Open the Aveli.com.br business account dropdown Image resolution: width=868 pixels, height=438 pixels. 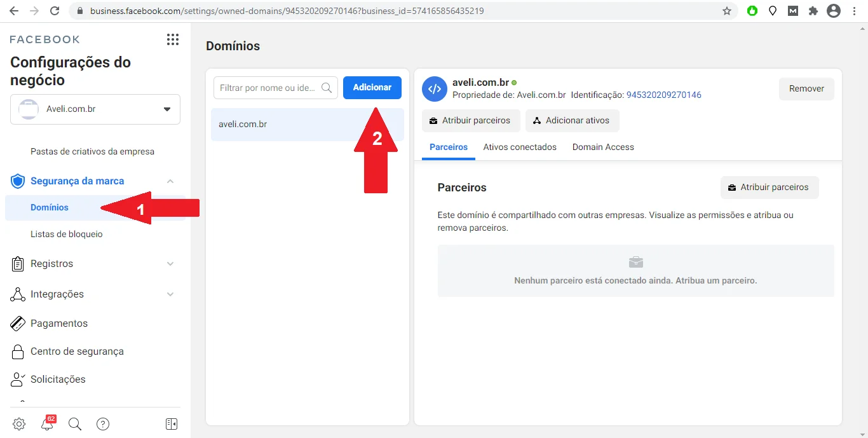pos(95,109)
